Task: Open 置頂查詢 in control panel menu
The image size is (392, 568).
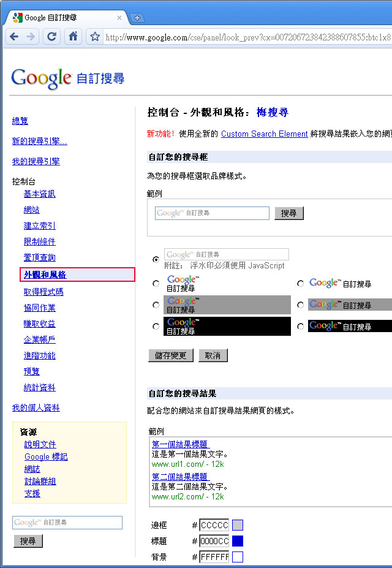Action: [39, 257]
